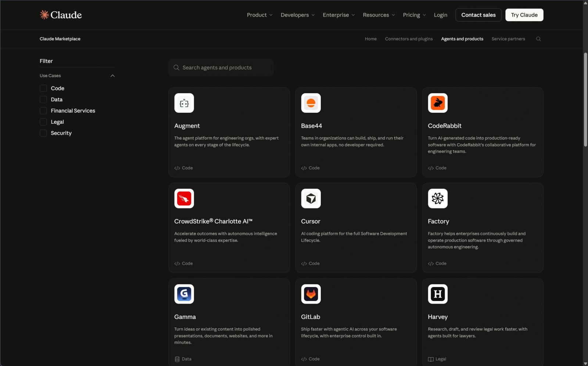
Task: Open the Product dropdown menu
Action: click(259, 15)
